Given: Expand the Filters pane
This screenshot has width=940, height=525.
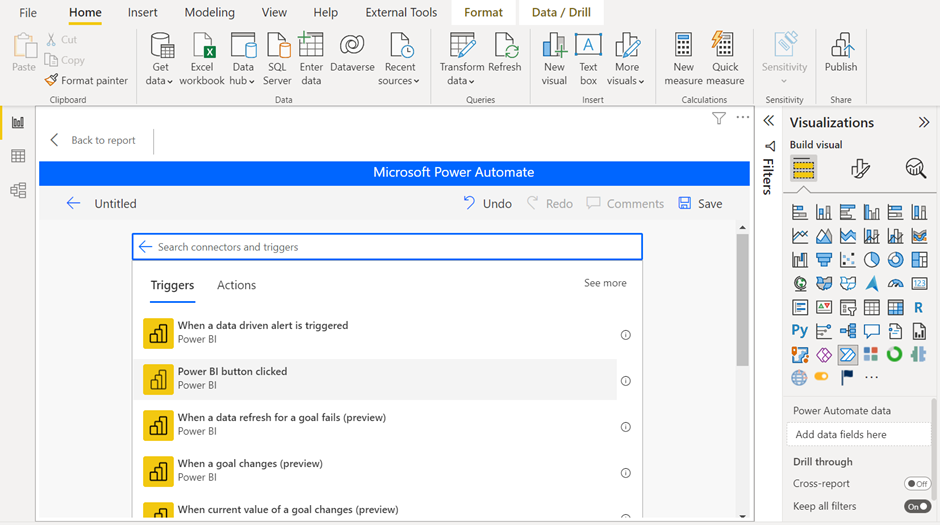Looking at the screenshot, I should (x=769, y=121).
